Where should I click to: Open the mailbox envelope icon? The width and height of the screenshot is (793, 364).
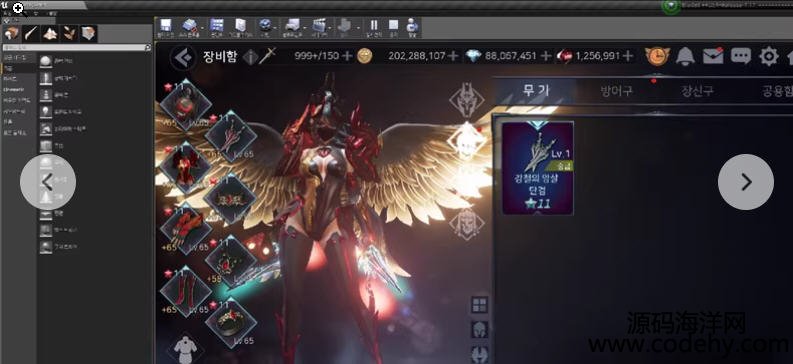[x=713, y=56]
